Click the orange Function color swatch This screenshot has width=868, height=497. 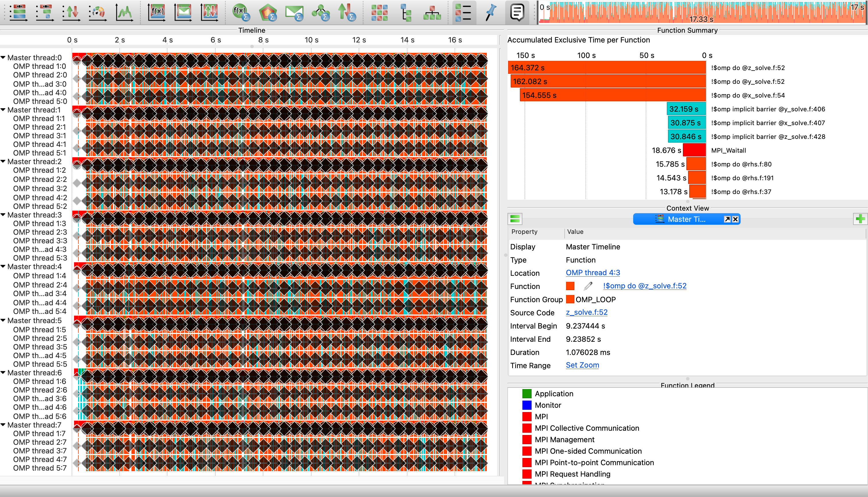(570, 286)
